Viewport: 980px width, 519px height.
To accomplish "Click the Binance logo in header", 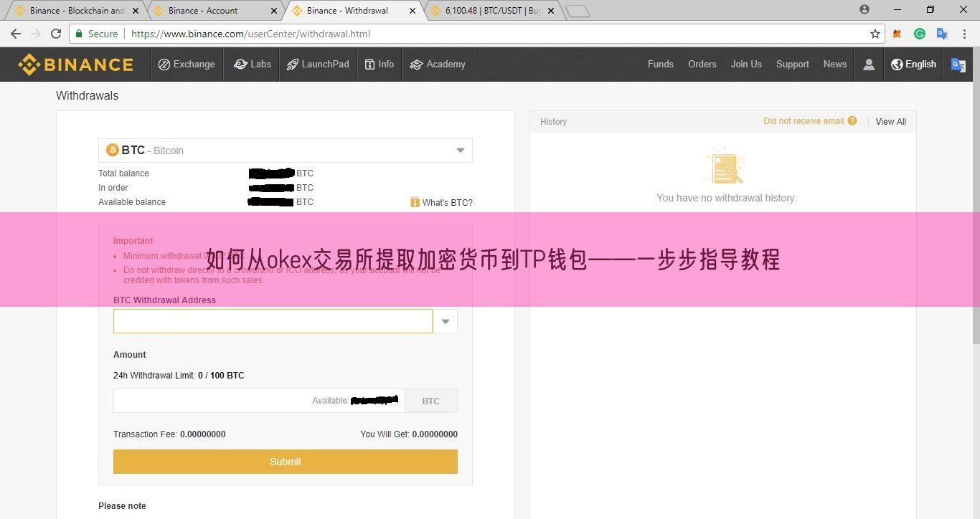I will [75, 65].
